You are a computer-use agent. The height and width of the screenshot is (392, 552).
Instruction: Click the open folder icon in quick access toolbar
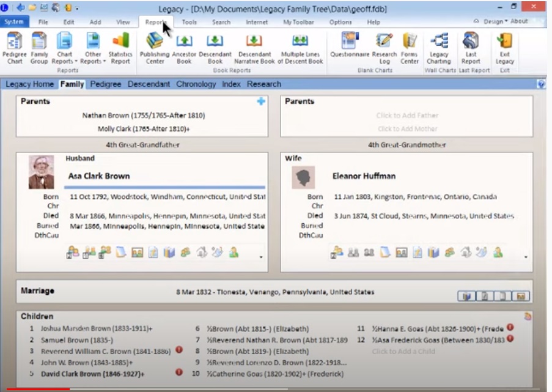[x=32, y=7]
